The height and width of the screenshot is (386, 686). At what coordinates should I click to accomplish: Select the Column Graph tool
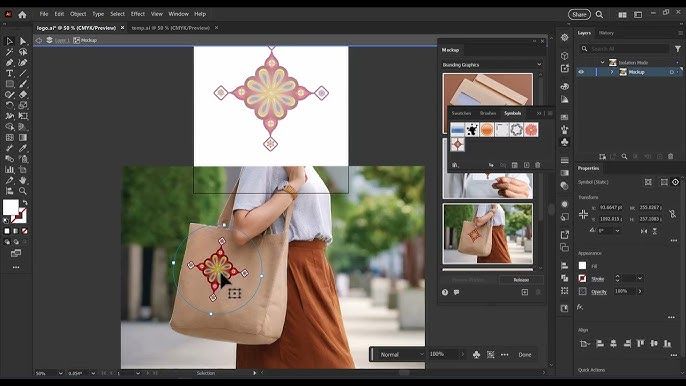pos(9,169)
